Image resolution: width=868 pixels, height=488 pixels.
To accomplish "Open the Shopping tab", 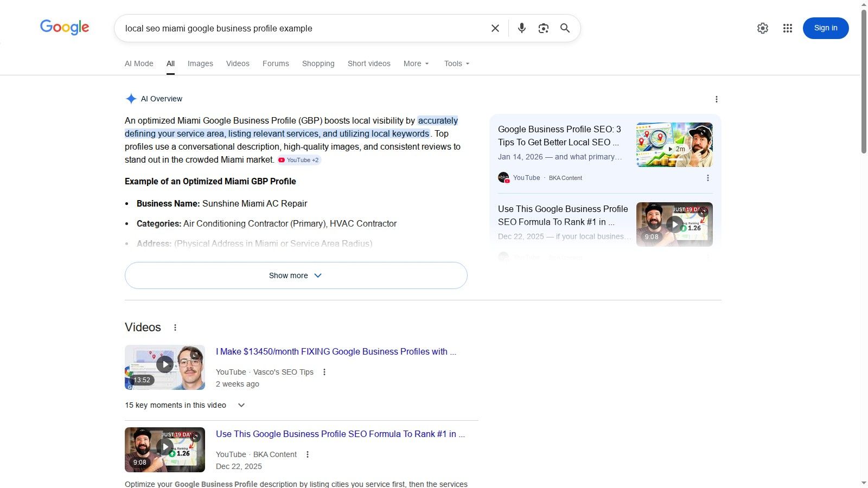I will coord(318,63).
